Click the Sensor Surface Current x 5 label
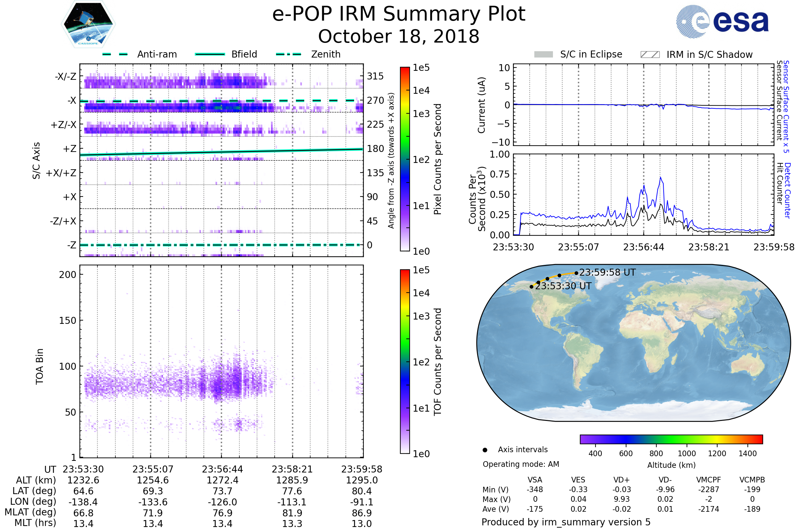 pyautogui.click(x=786, y=106)
